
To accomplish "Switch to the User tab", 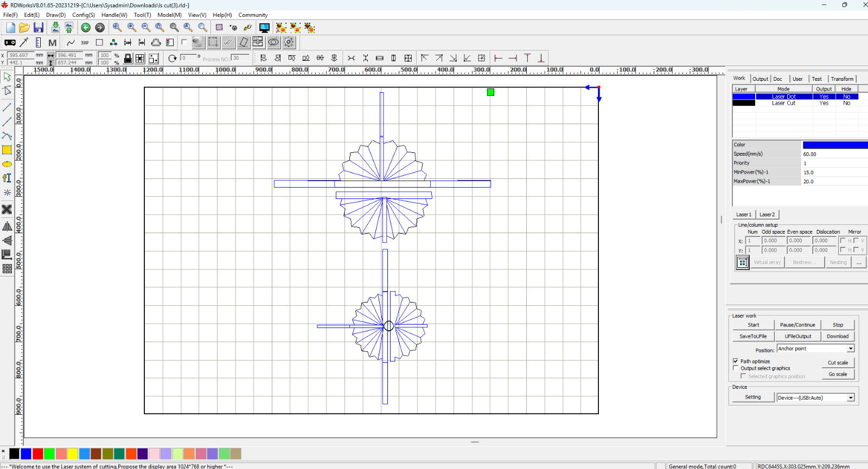I will coord(797,79).
